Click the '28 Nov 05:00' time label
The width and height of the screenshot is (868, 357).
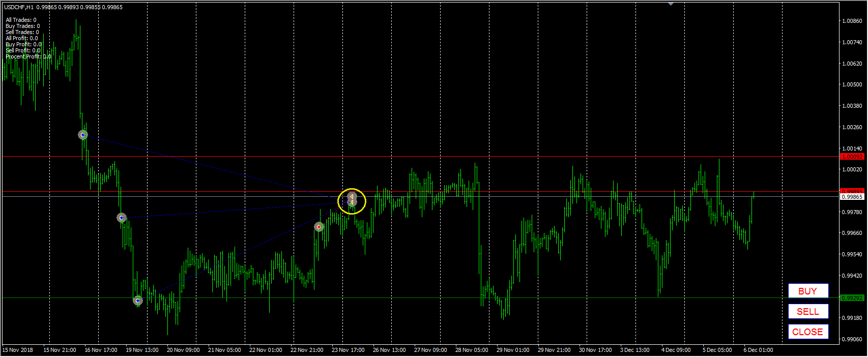pos(472,350)
